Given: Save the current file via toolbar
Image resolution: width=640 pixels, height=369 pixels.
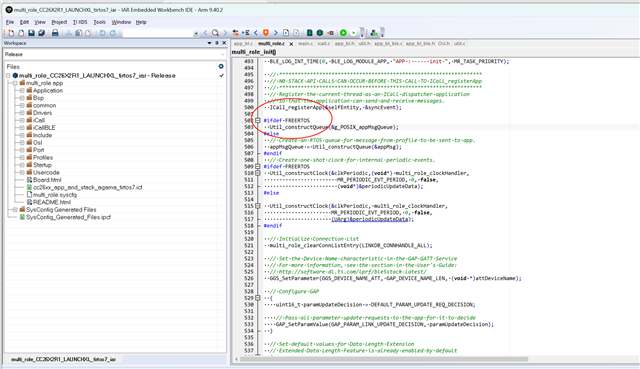Looking at the screenshot, I should click(31, 33).
